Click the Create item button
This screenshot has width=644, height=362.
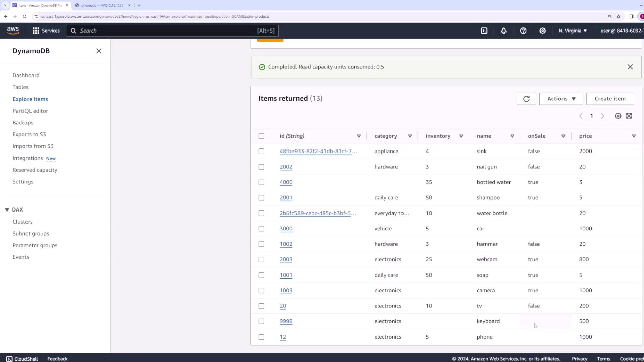pyautogui.click(x=610, y=99)
